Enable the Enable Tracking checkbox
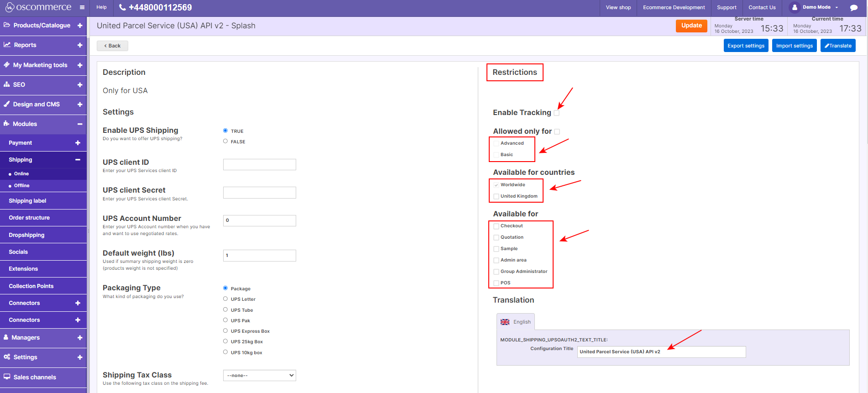Viewport: 868px width, 393px height. 556,113
